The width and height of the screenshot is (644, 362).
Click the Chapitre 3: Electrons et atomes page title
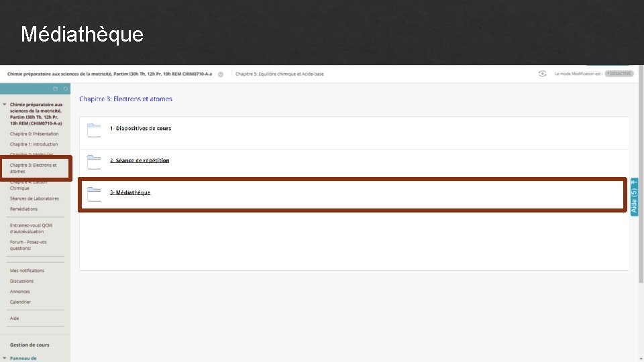coord(125,99)
